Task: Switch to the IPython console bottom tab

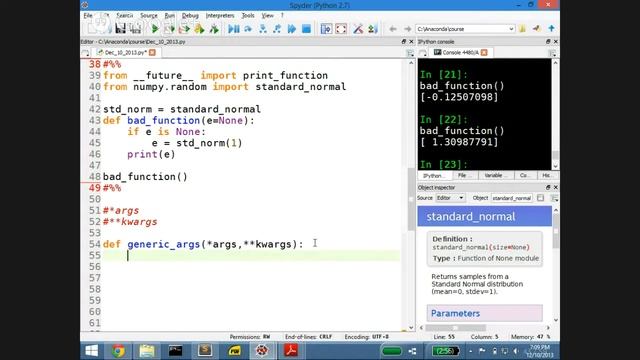Action: [434, 176]
